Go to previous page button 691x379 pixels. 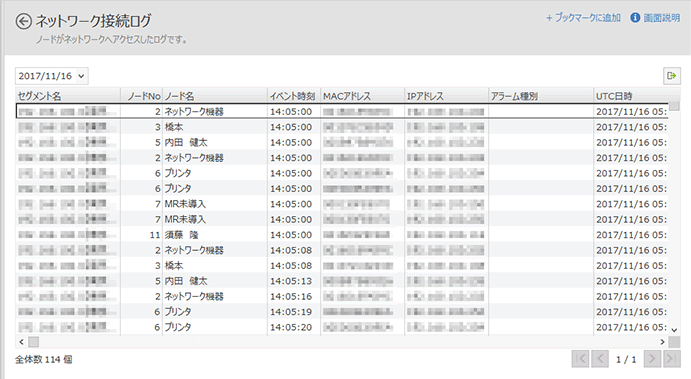600,359
